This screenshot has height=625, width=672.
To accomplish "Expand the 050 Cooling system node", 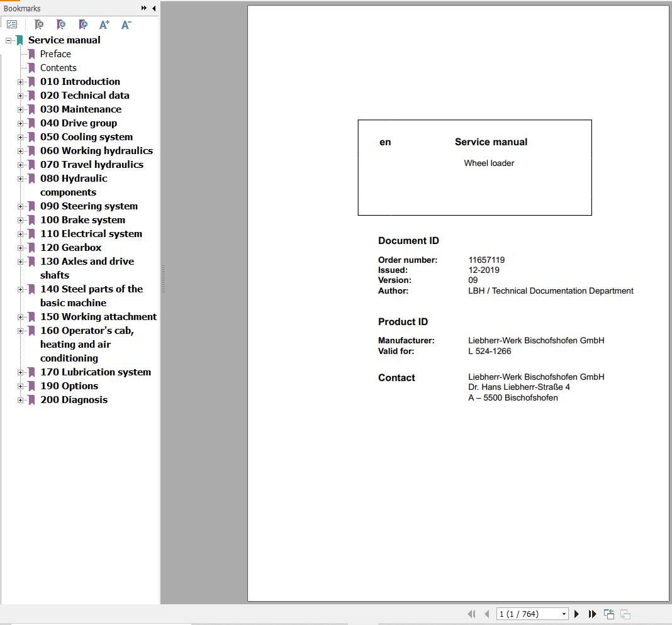I will coord(20,137).
